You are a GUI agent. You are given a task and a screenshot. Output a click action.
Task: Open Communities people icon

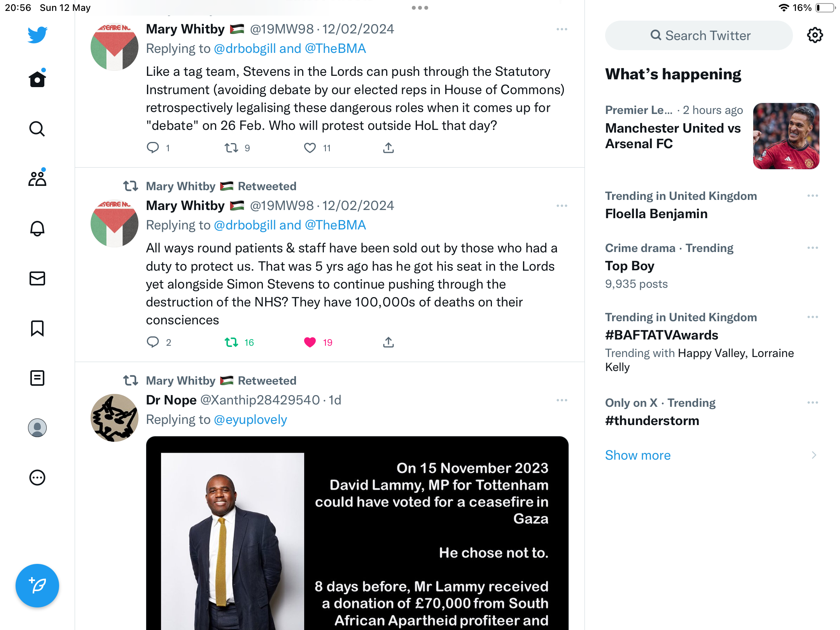[x=37, y=178]
